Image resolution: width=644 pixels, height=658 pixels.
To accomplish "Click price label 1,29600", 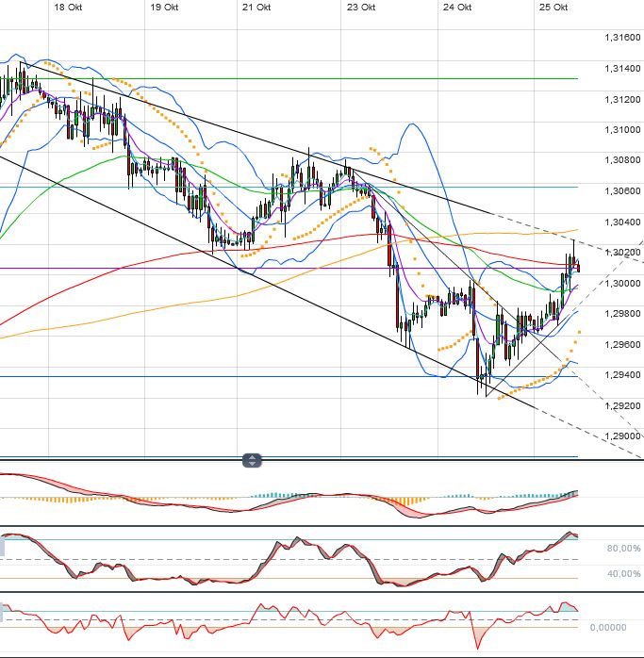I will coord(622,344).
